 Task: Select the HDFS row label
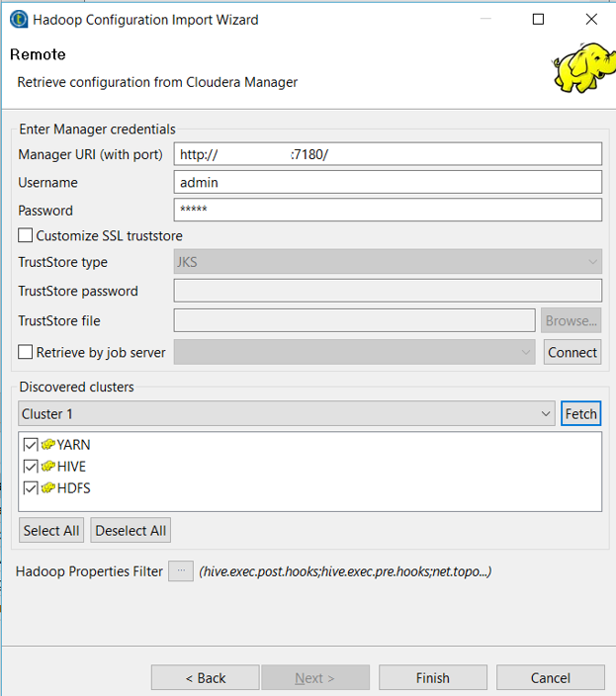[74, 487]
